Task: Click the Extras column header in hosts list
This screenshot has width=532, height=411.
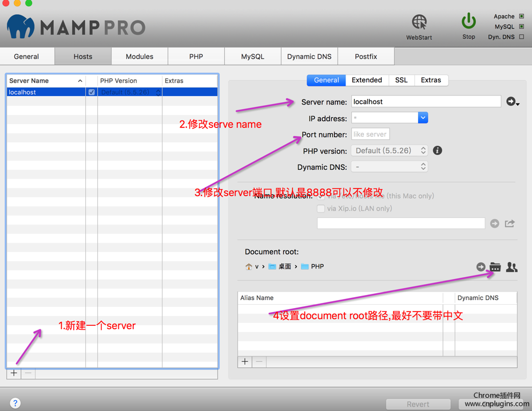Action: pos(190,81)
